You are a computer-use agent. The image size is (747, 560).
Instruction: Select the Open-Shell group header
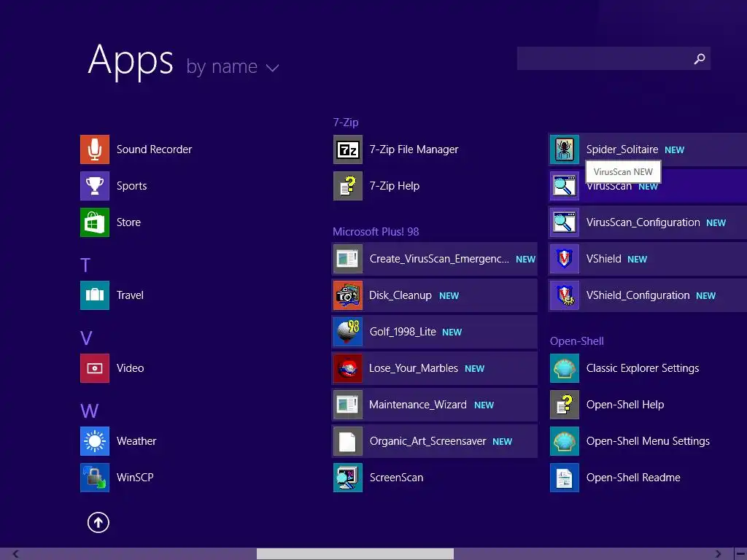[577, 341]
